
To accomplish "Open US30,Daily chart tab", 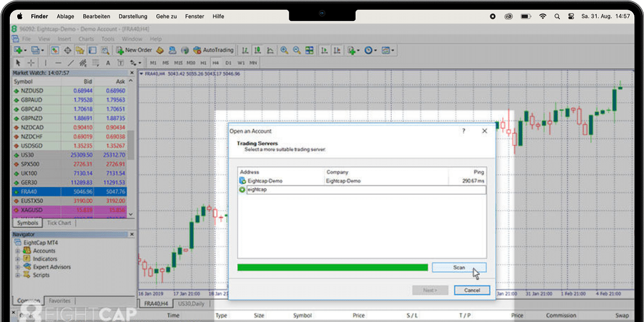I will tap(192, 304).
